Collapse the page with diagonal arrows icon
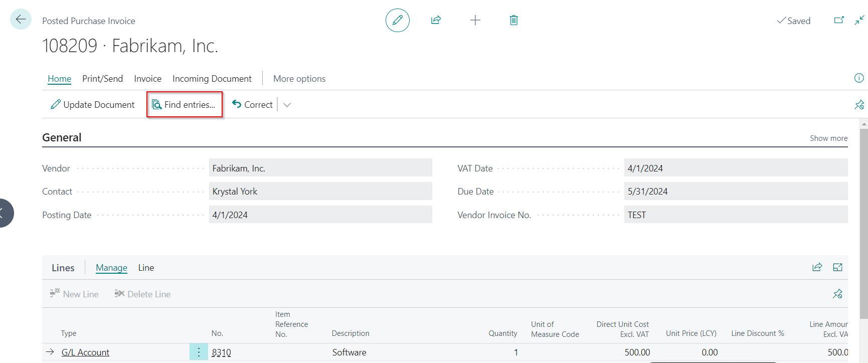 859,20
